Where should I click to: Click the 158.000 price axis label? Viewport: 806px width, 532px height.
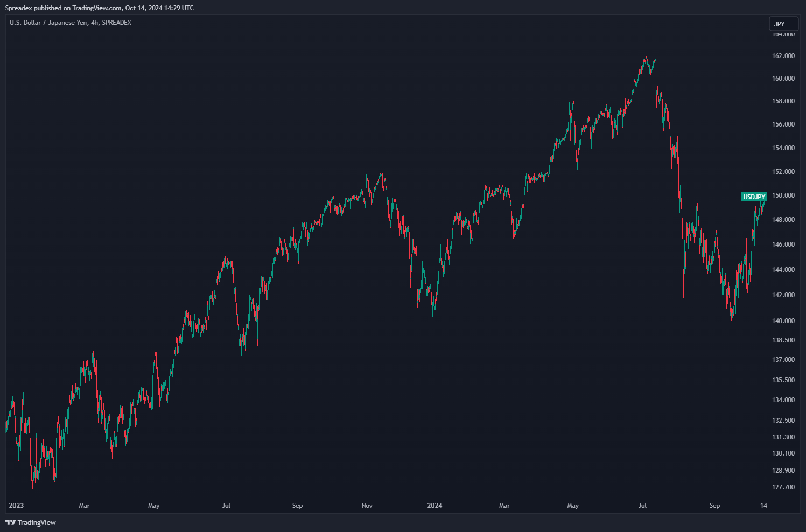tap(783, 101)
